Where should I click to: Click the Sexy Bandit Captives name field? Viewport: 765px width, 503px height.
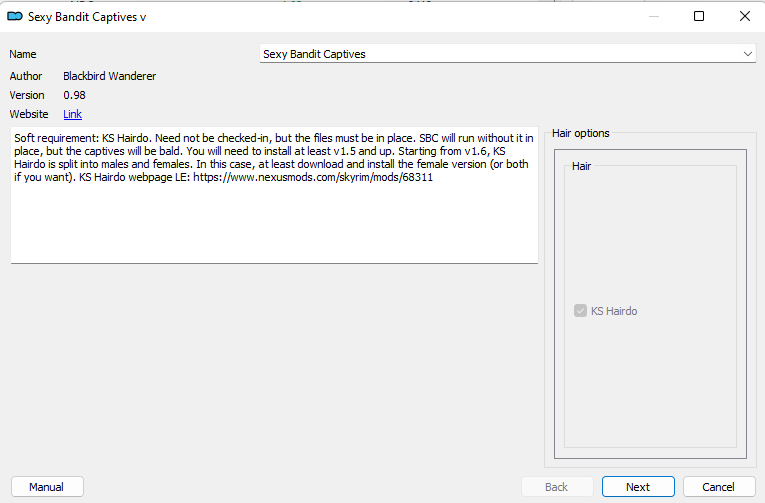(507, 54)
